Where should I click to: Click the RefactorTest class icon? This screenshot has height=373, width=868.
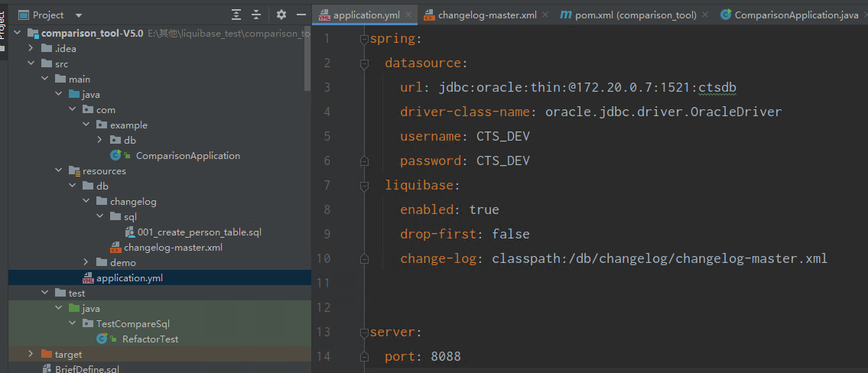tap(102, 339)
